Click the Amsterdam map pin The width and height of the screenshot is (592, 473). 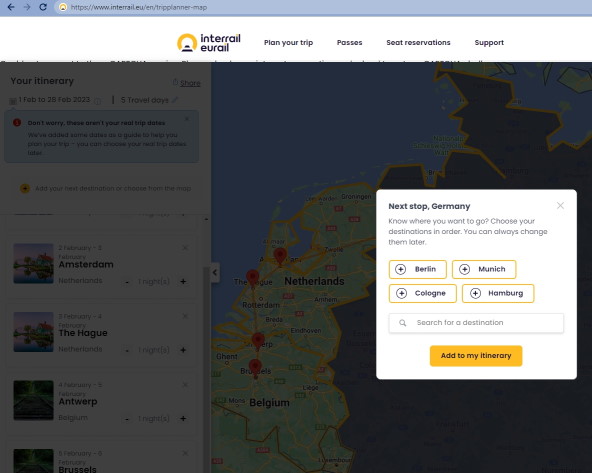[x=280, y=256]
